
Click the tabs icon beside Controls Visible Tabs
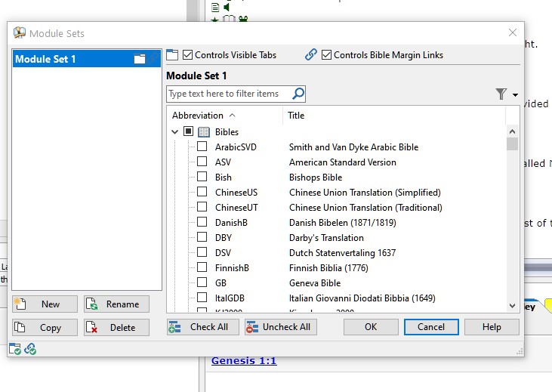pos(172,55)
